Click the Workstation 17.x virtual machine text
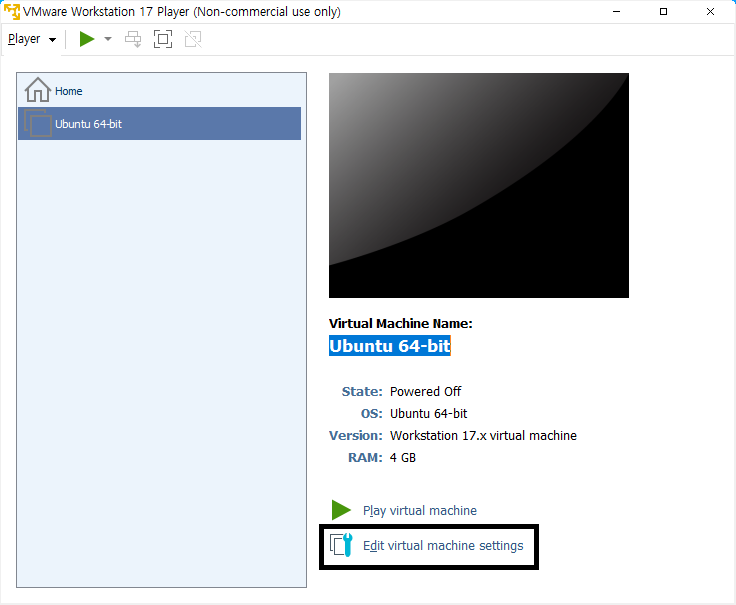 (x=483, y=436)
